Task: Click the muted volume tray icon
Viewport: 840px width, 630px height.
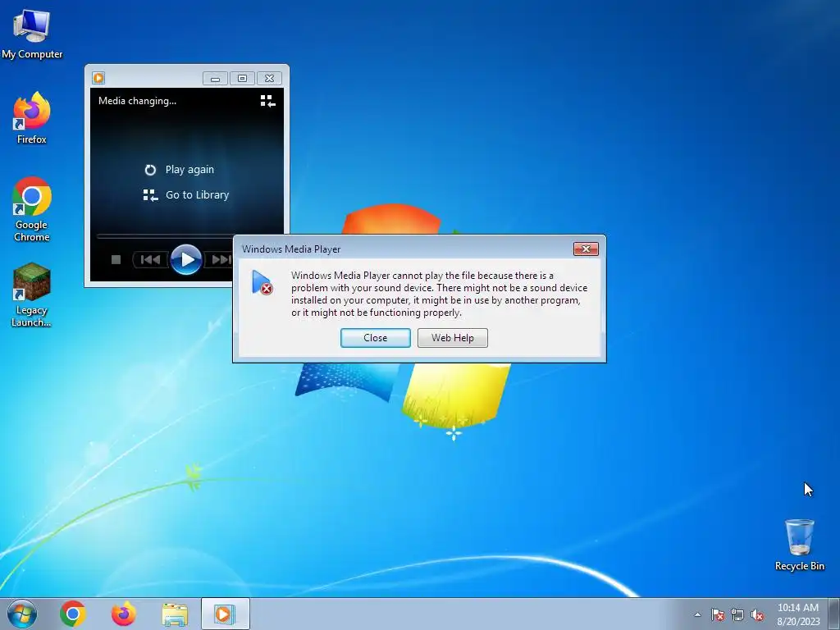Action: coord(757,615)
